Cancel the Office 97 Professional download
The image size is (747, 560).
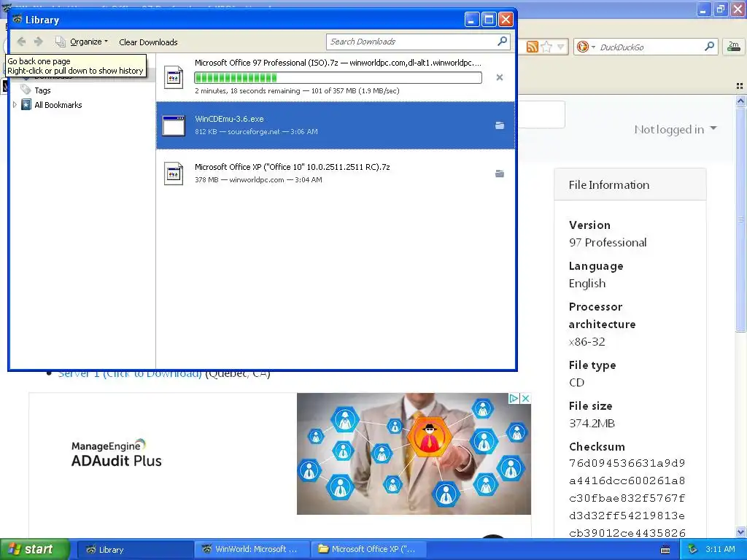[x=499, y=77]
